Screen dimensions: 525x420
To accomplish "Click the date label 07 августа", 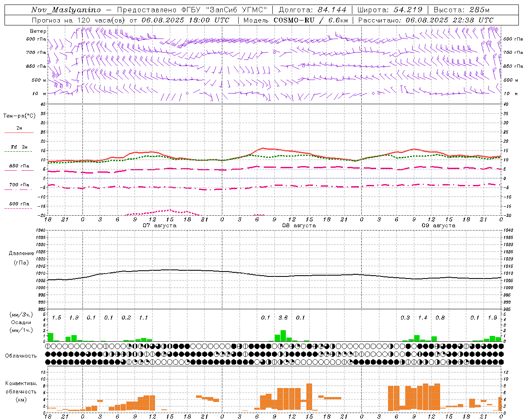I will [x=160, y=226].
